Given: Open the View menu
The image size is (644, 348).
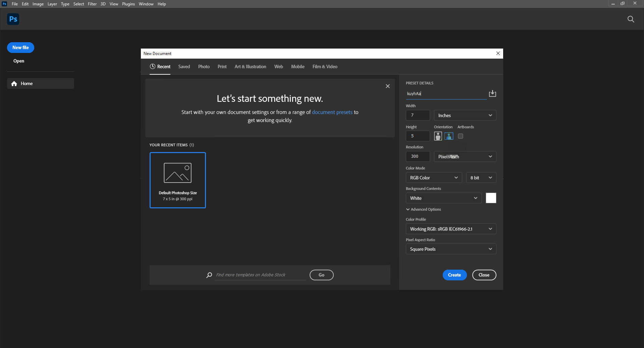Looking at the screenshot, I should 114,4.
